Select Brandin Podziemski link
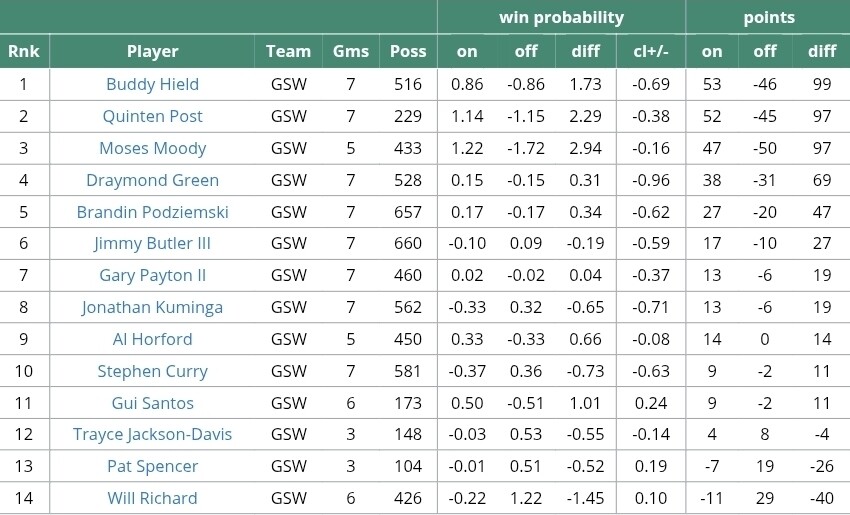Image resolution: width=850 pixels, height=515 pixels. (x=152, y=212)
